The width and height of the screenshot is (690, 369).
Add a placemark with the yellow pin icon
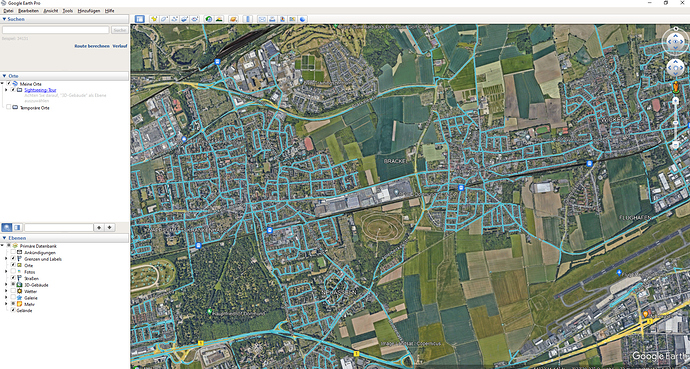point(154,19)
